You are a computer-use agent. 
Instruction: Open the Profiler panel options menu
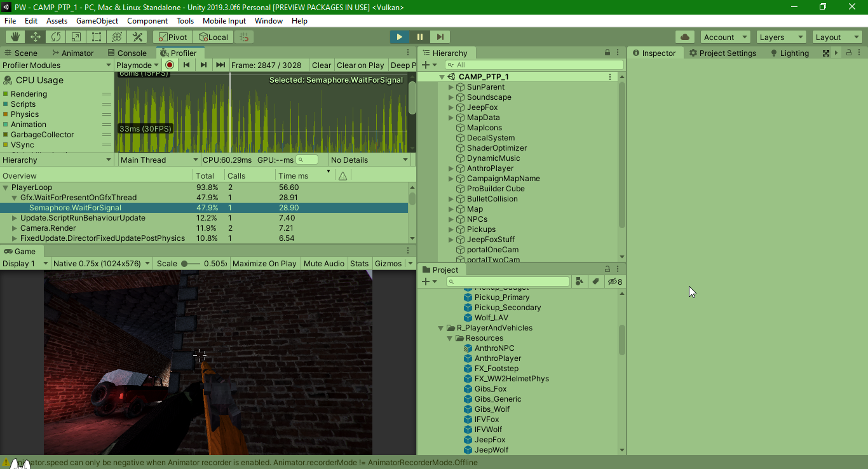click(x=409, y=53)
